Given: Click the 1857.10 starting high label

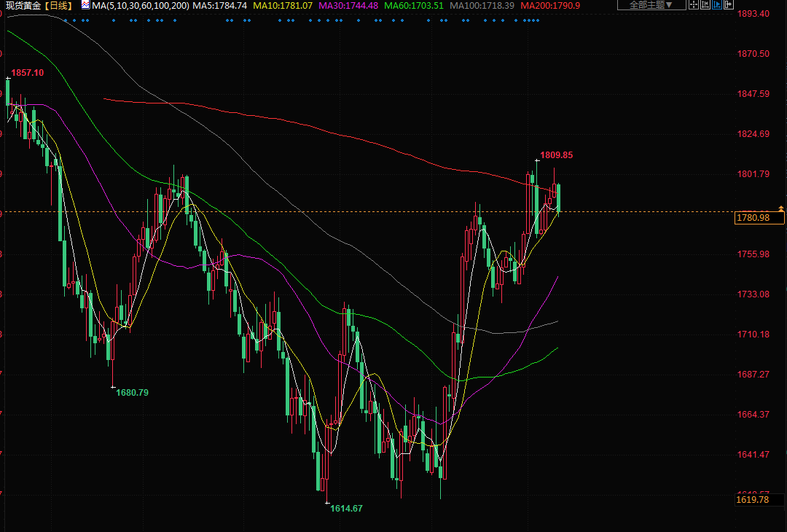Looking at the screenshot, I should pyautogui.click(x=28, y=73).
